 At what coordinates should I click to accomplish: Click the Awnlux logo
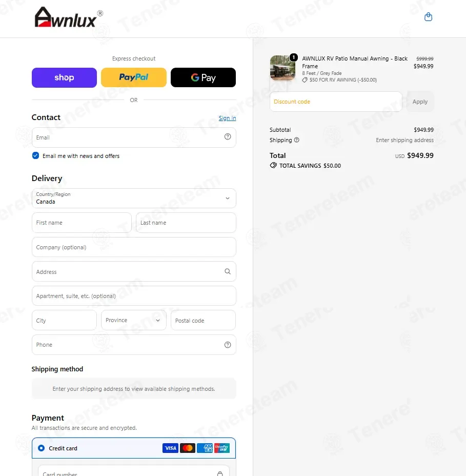[69, 17]
